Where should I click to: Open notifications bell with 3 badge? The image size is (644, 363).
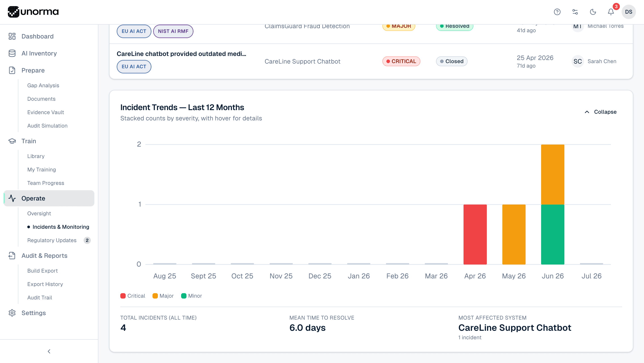(611, 12)
